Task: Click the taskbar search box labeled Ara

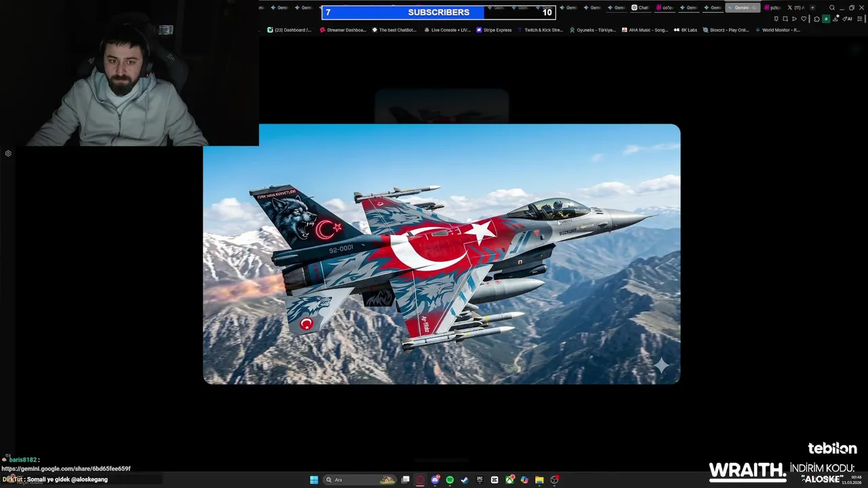Action: (359, 480)
